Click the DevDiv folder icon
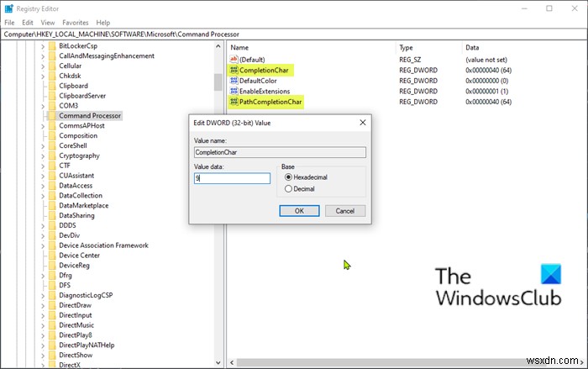 52,235
